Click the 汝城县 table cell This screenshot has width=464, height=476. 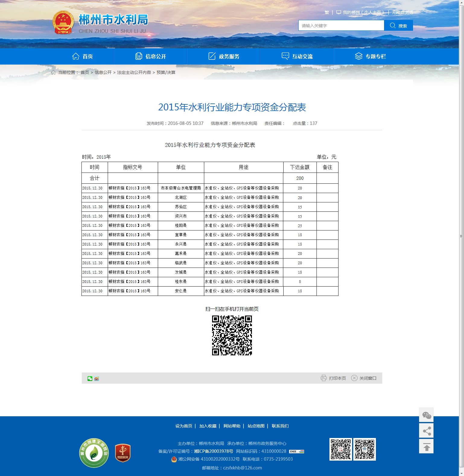181,272
